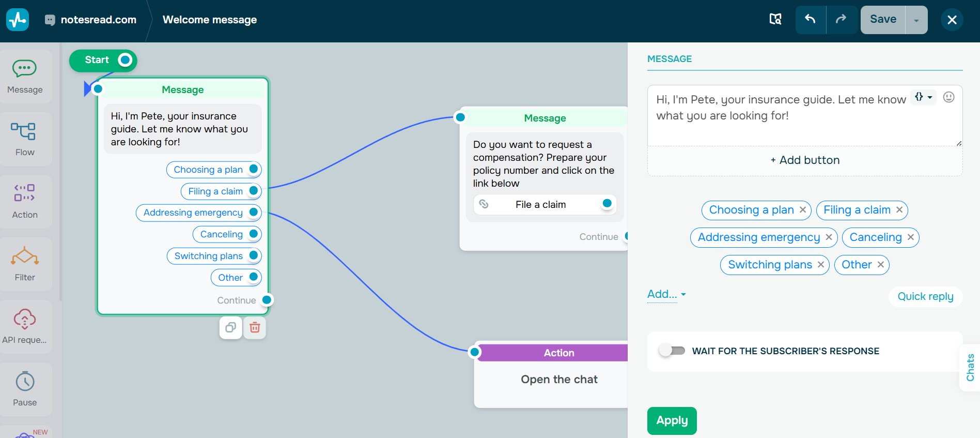Select the Message block in sidebar
Image resolution: width=980 pixels, height=438 pixels.
[25, 77]
